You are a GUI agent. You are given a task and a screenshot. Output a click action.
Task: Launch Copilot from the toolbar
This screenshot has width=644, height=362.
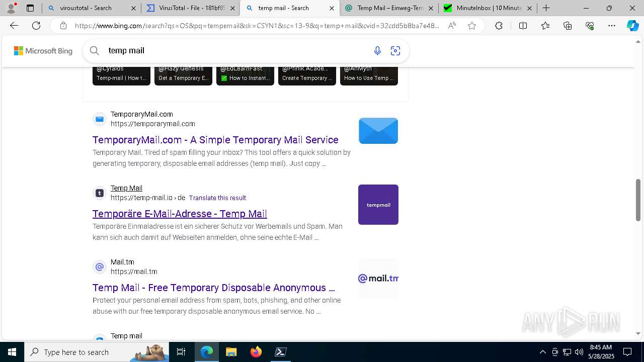(x=632, y=26)
